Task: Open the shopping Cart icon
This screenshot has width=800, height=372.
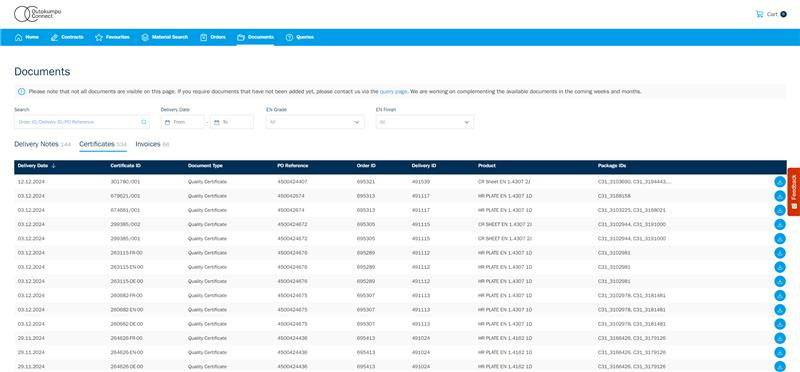Action: pyautogui.click(x=759, y=14)
